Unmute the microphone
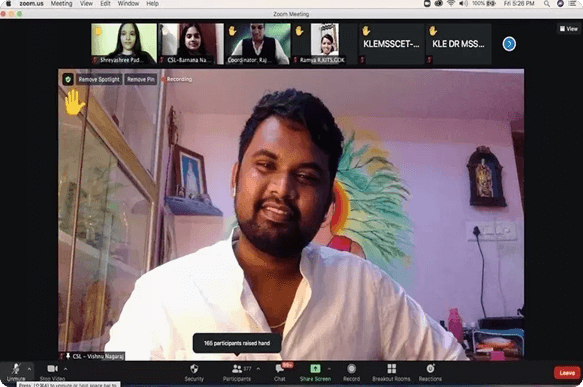 (x=16, y=372)
